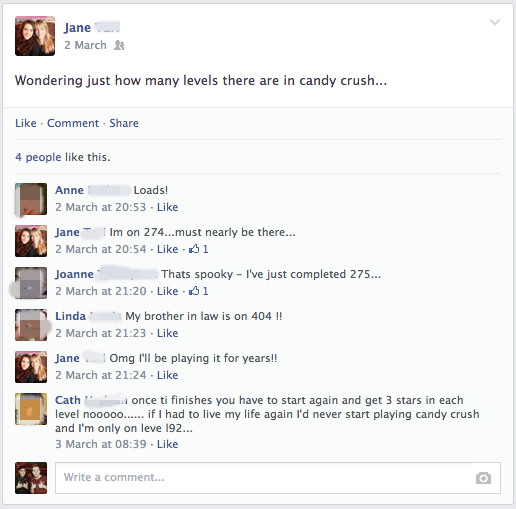Like Linda's brother in law comment

pos(168,333)
